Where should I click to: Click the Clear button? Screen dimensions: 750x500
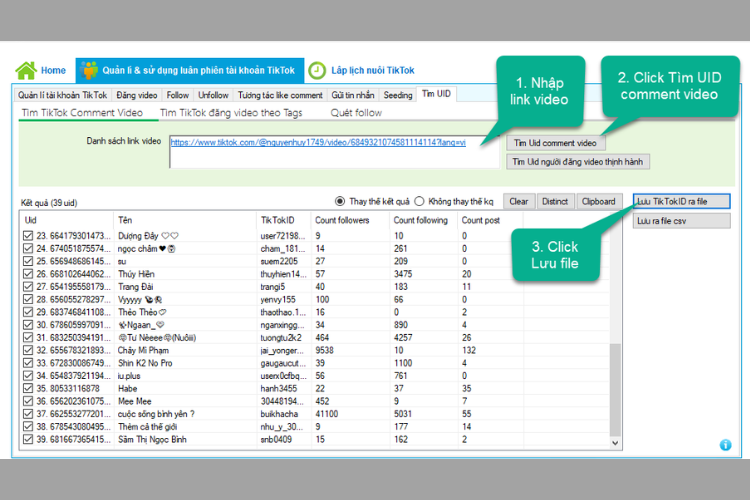[519, 201]
